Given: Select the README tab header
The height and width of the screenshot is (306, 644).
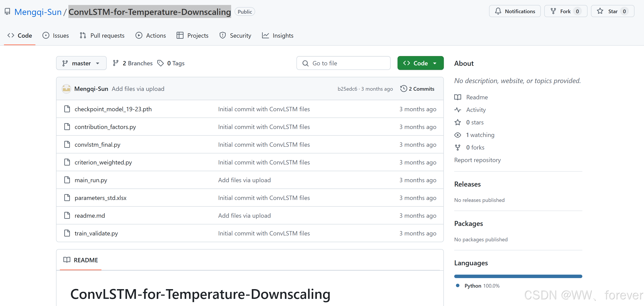Looking at the screenshot, I should [81, 260].
